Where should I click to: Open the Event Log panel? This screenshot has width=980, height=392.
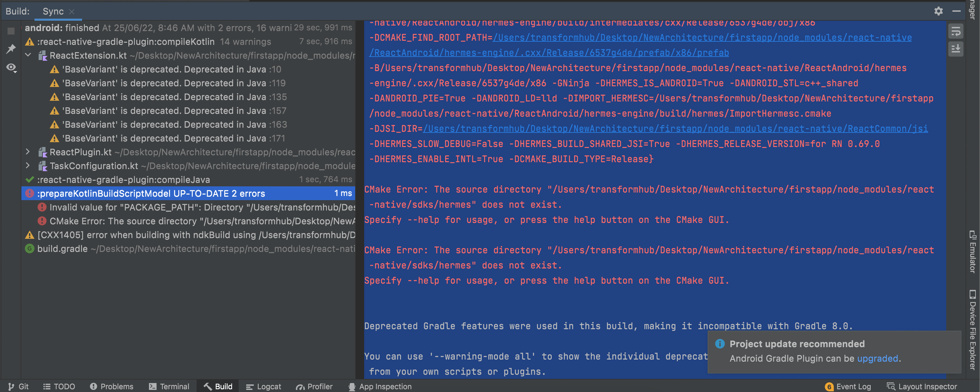click(848, 386)
